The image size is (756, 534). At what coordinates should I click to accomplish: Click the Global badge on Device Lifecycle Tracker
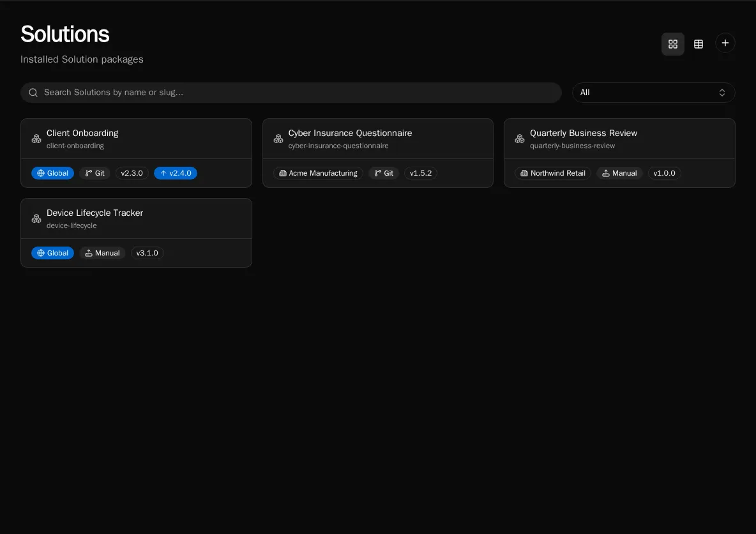click(52, 253)
